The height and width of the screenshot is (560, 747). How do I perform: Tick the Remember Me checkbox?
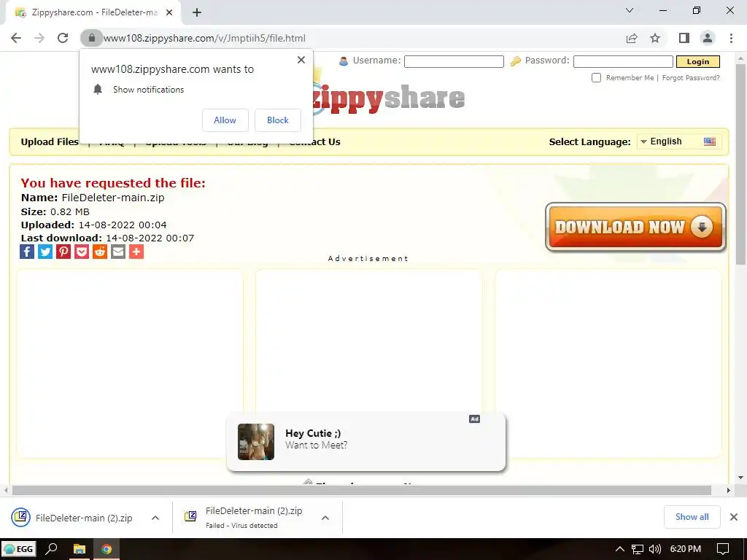[596, 77]
